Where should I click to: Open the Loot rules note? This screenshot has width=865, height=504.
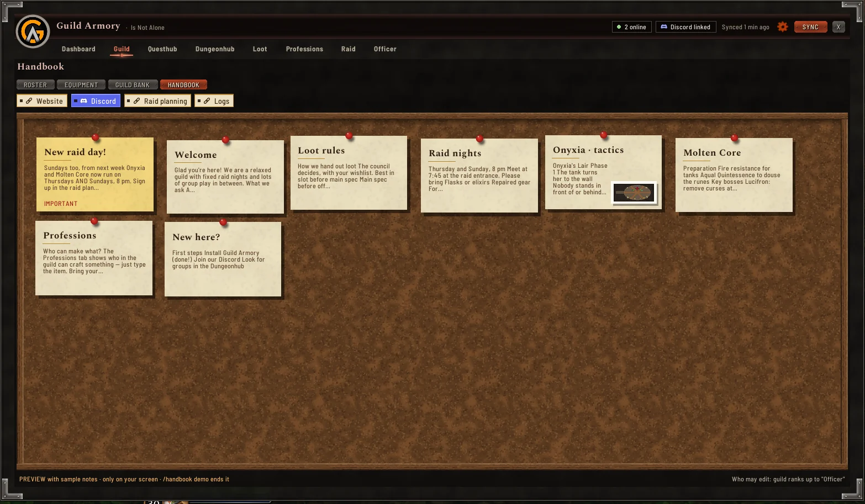point(349,173)
